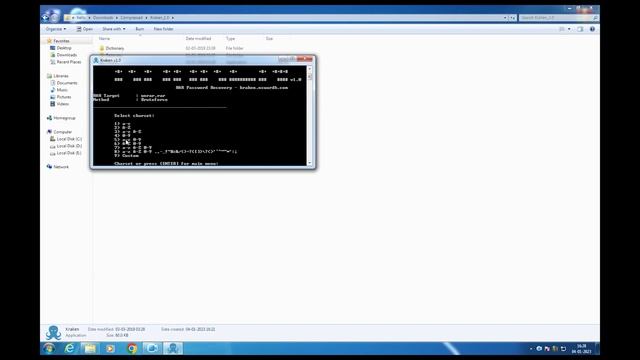Click New folder in Explorer toolbar
The height and width of the screenshot is (360, 640).
coord(163,29)
